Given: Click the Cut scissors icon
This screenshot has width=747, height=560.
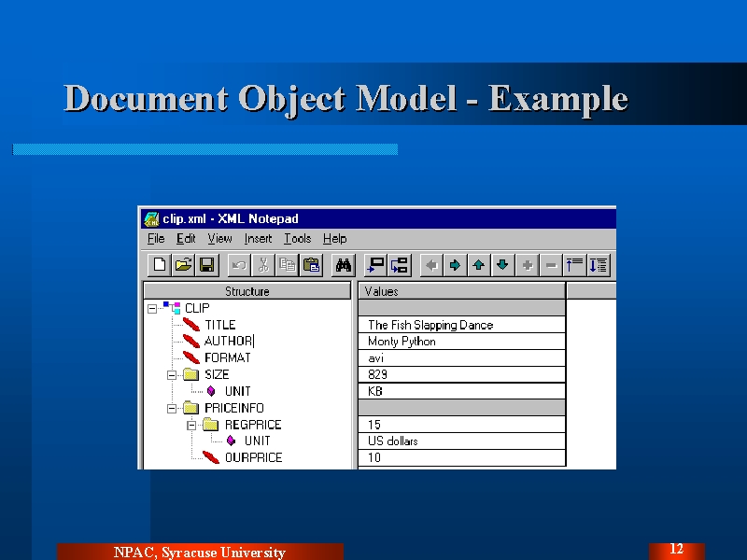Looking at the screenshot, I should pos(263,265).
